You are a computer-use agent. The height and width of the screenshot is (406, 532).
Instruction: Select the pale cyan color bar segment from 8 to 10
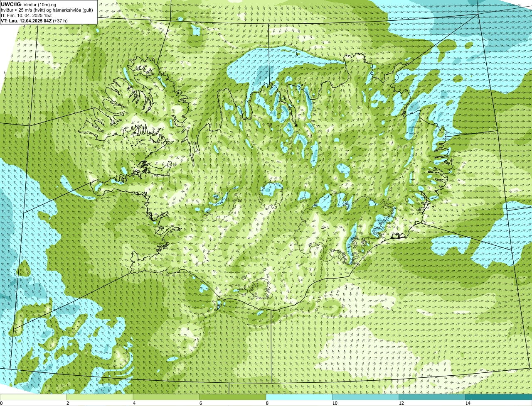pos(299,397)
